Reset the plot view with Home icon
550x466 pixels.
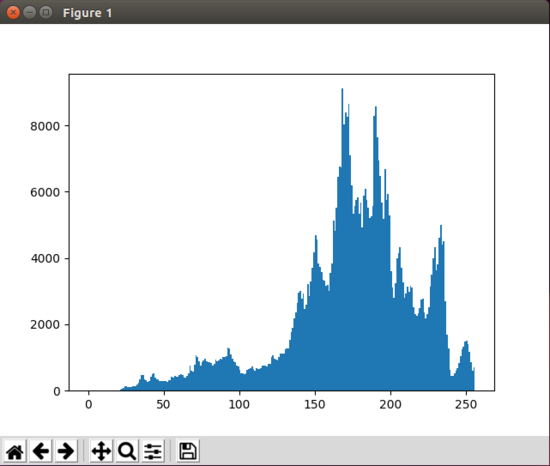[15, 451]
